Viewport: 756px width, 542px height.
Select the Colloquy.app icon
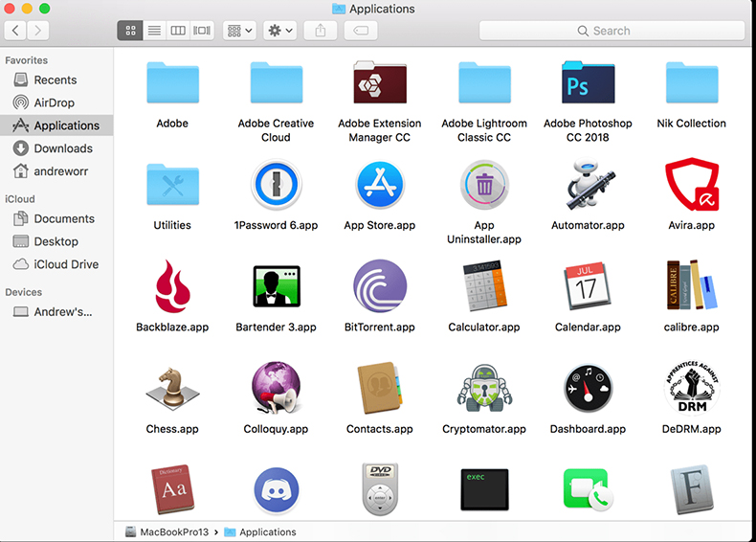(x=277, y=388)
